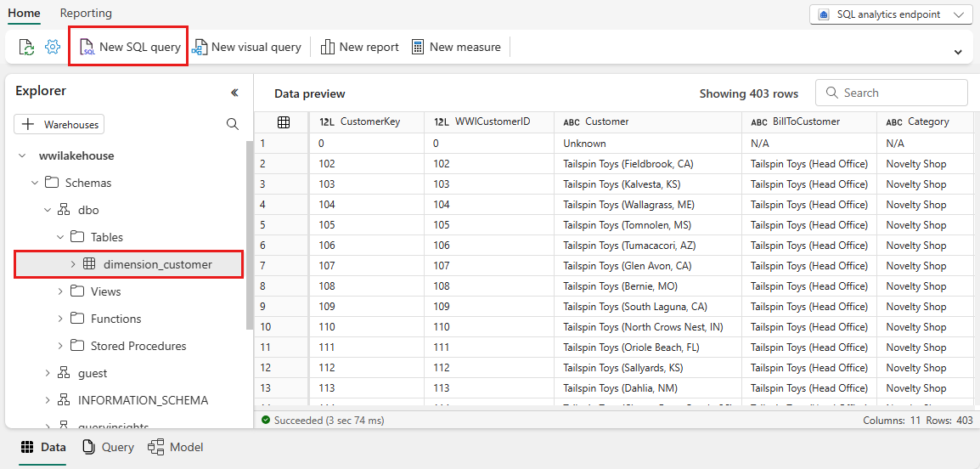The width and height of the screenshot is (980, 469).
Task: Expand the ribbon toolbar chevron
Action: (x=958, y=52)
